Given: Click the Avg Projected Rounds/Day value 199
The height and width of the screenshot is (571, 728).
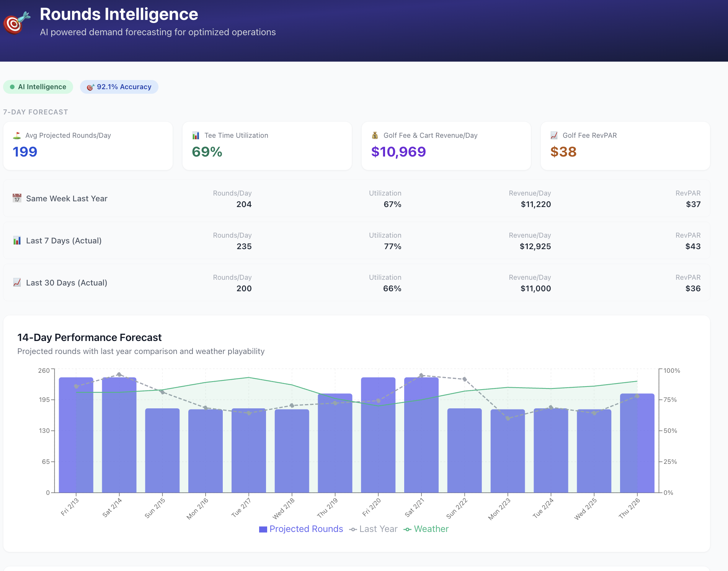Looking at the screenshot, I should click(x=24, y=152).
